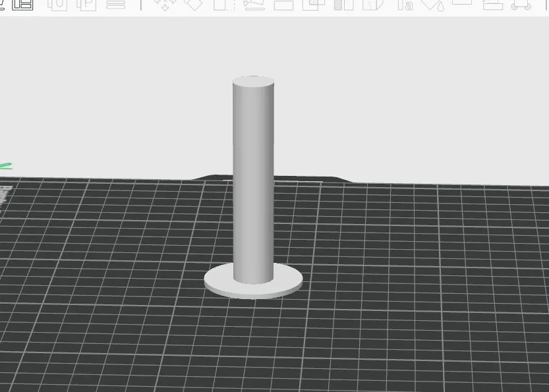
Task: Activate the Cut tool icon
Action: pos(283,4)
